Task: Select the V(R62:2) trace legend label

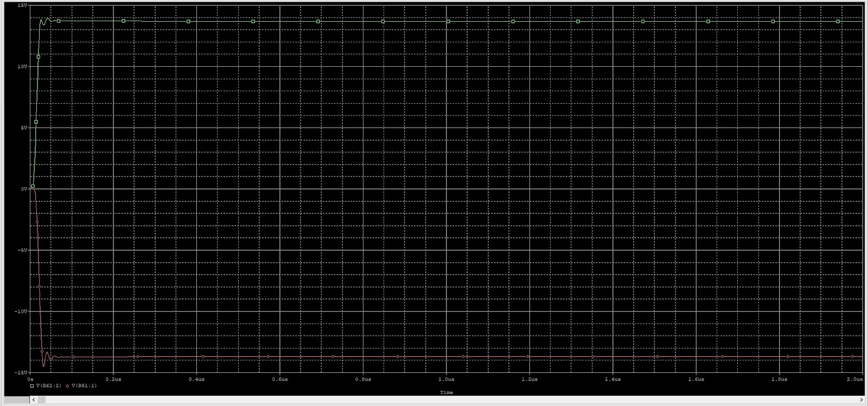Action: (49, 386)
